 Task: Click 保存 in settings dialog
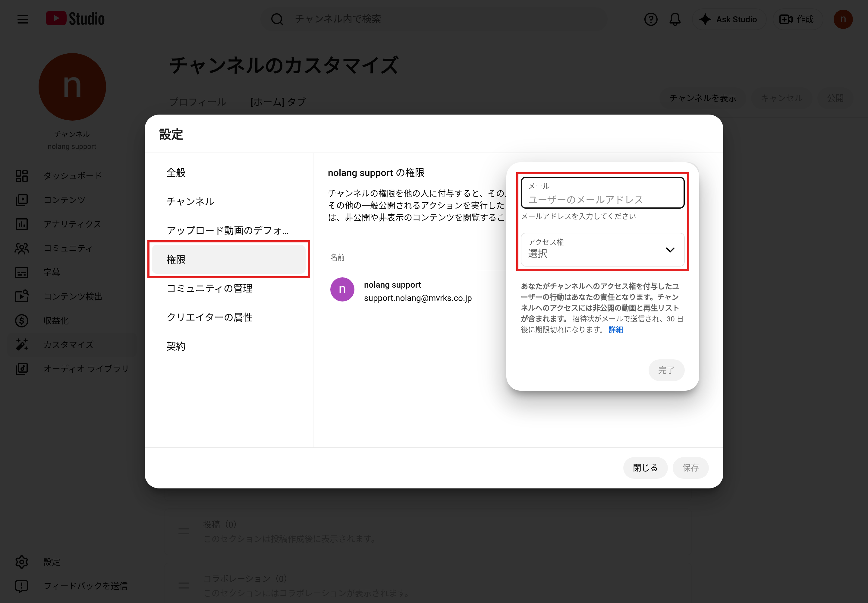tap(690, 468)
